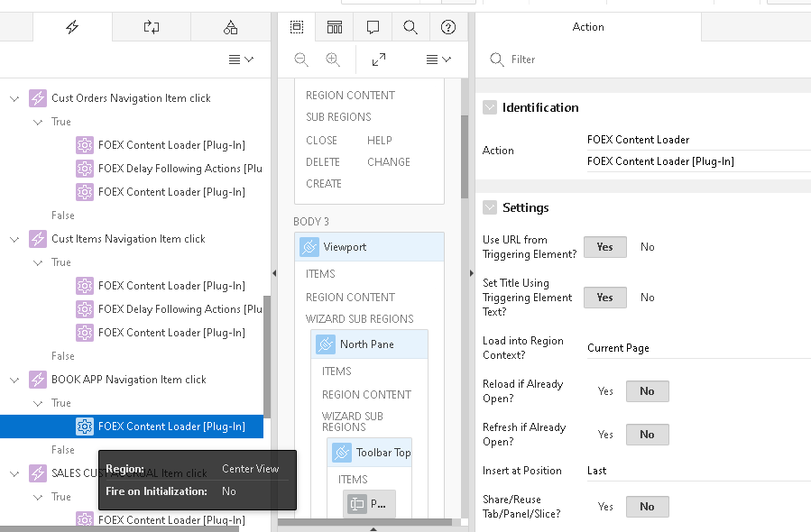Click the zoom in magnifier icon
Screen dimensions: 811x532
333,60
